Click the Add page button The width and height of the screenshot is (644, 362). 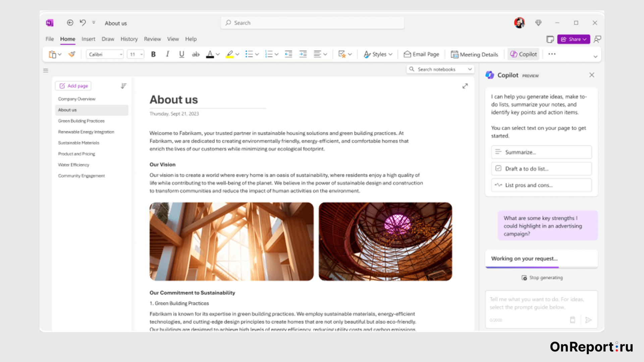73,86
